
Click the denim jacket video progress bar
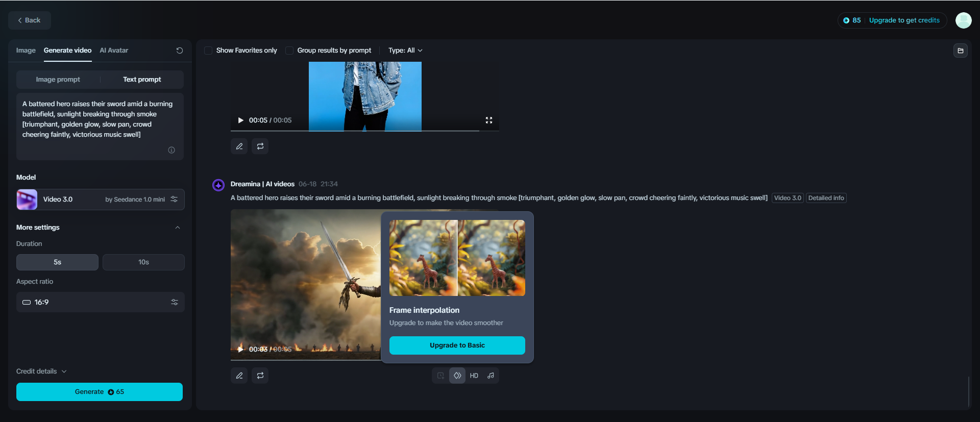[x=365, y=131]
